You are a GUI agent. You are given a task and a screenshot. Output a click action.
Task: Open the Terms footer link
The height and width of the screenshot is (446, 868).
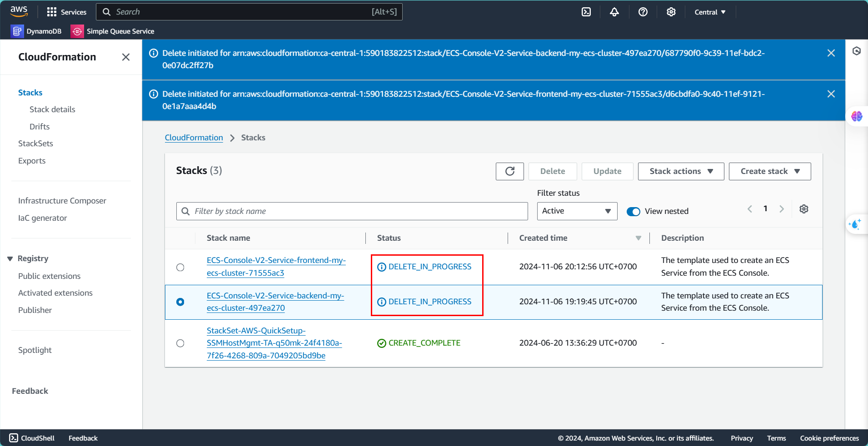(776, 438)
